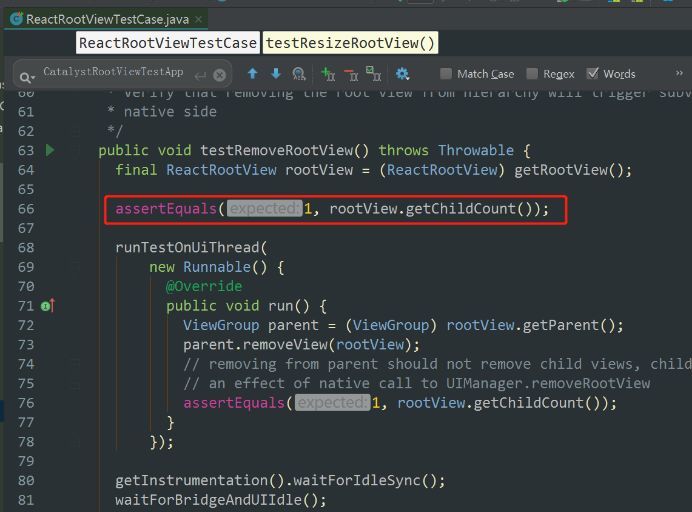Click the override gutter icon on line 71

[48, 305]
